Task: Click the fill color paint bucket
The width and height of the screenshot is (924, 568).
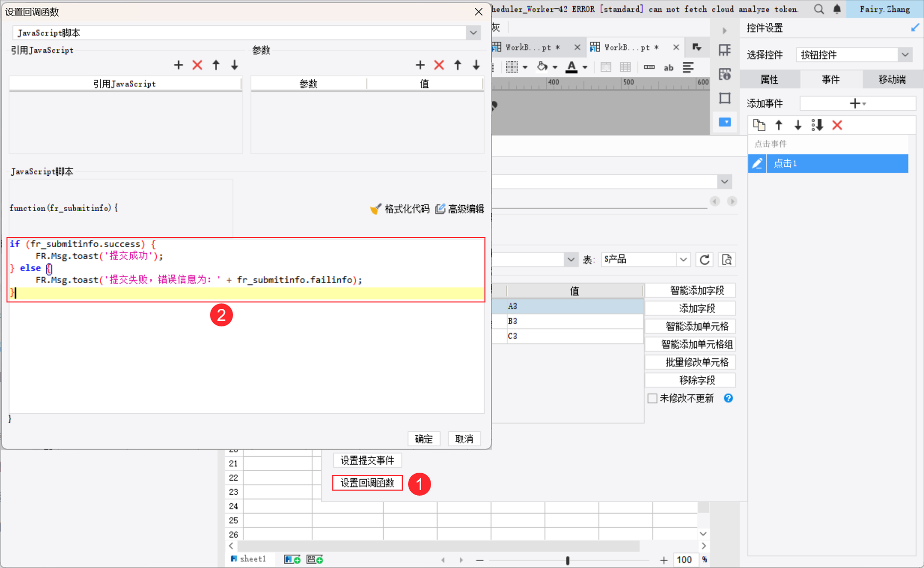Action: pos(542,67)
